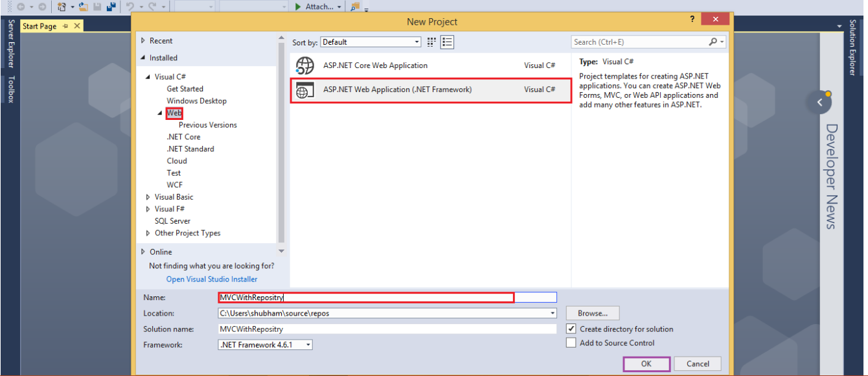The height and width of the screenshot is (376, 868).
Task: Open the Solution Explorer side tab
Action: coord(852,47)
